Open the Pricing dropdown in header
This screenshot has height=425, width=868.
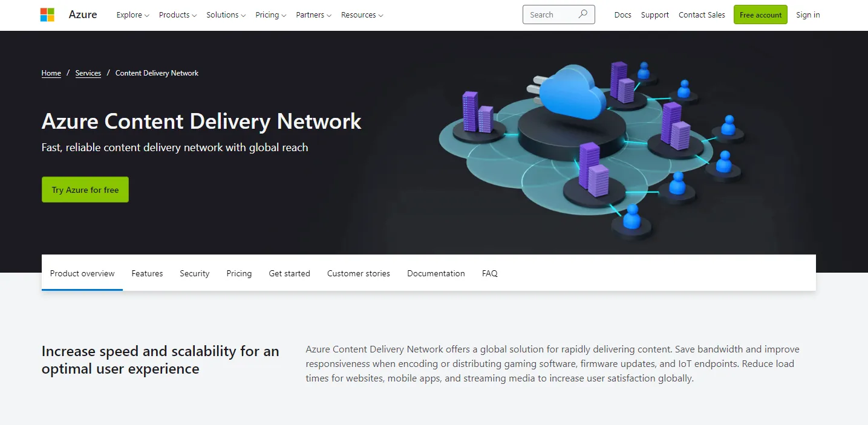coord(270,15)
